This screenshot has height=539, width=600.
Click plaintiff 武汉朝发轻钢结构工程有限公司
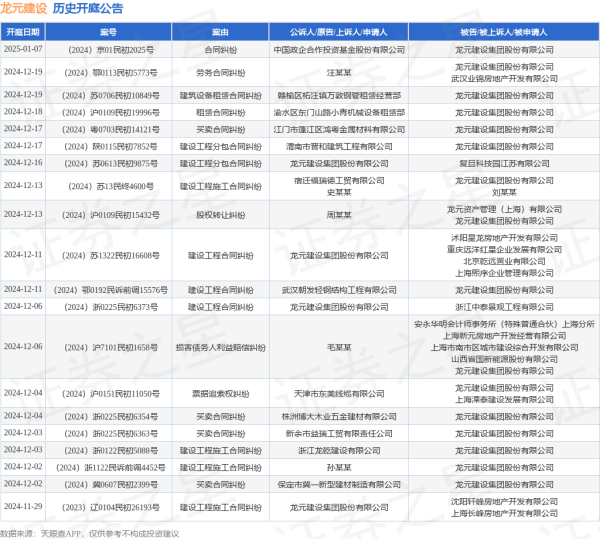[x=339, y=290]
